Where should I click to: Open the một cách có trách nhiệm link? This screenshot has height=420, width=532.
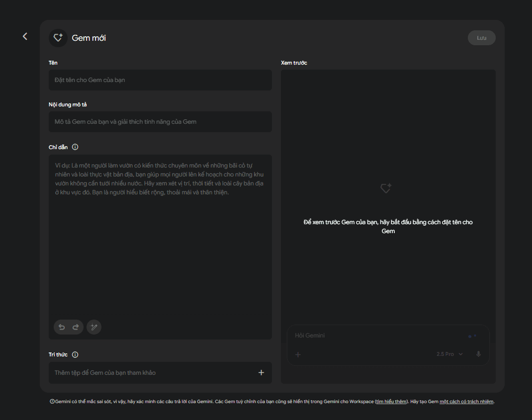466,402
